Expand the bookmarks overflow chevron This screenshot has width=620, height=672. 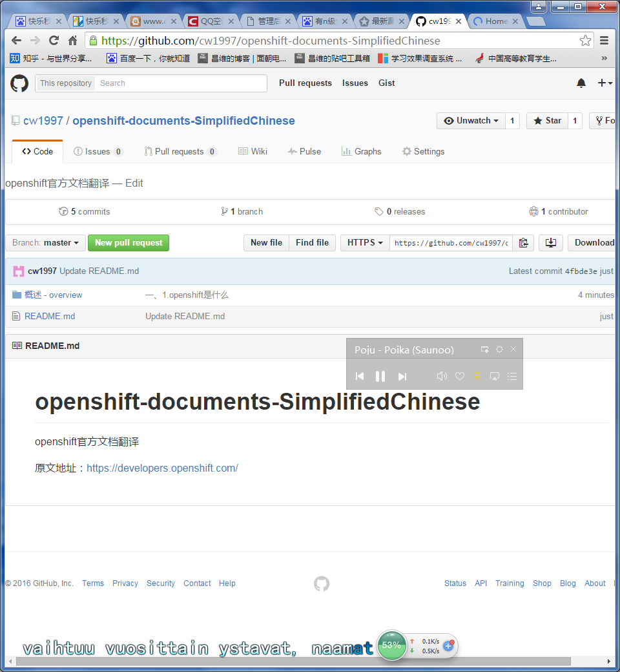tap(604, 58)
